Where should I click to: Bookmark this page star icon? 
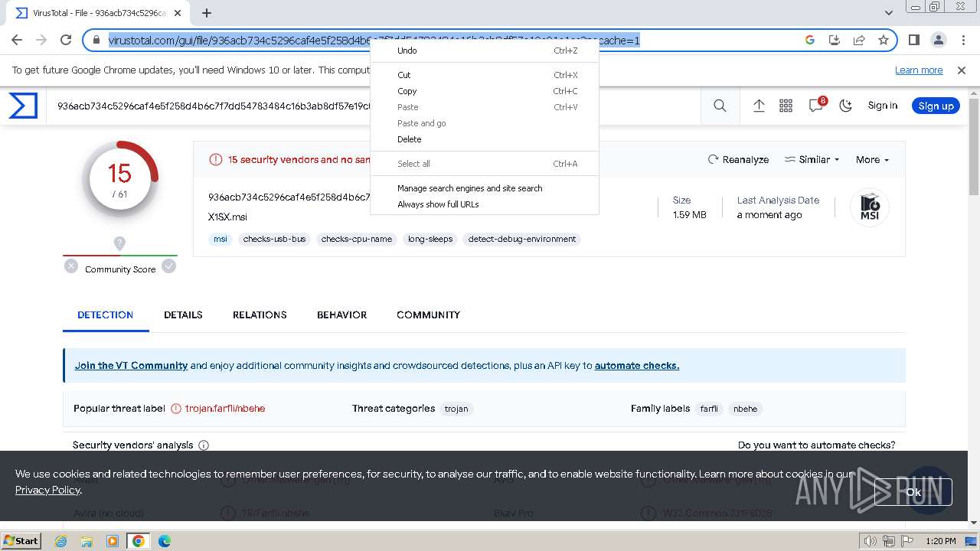(x=884, y=40)
